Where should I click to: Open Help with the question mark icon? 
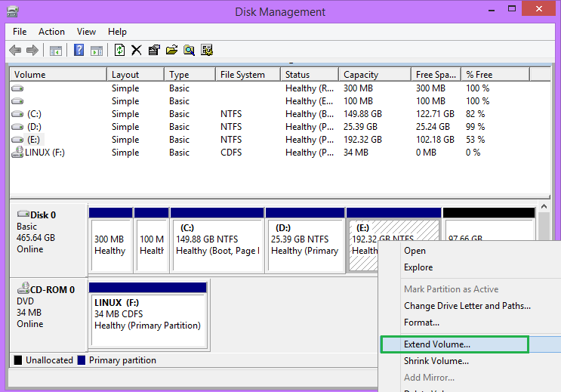(x=79, y=50)
